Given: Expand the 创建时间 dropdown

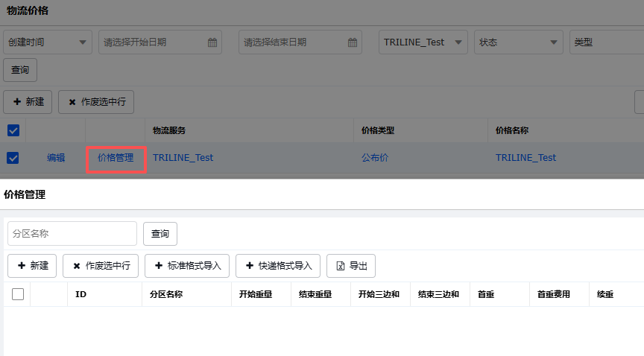Looking at the screenshot, I should pyautogui.click(x=48, y=42).
